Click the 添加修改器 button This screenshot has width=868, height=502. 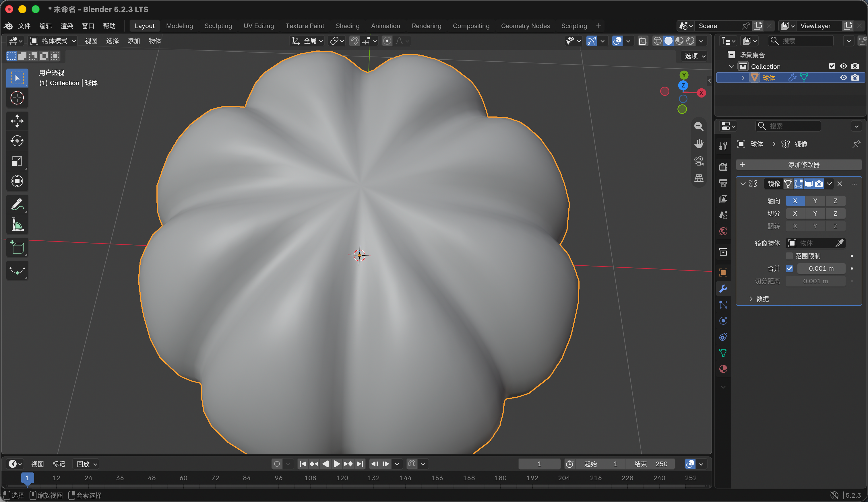[799, 165]
